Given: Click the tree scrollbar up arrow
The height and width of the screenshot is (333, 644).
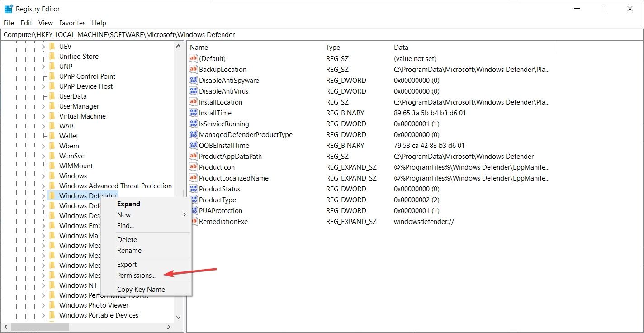Looking at the screenshot, I should tap(178, 46).
